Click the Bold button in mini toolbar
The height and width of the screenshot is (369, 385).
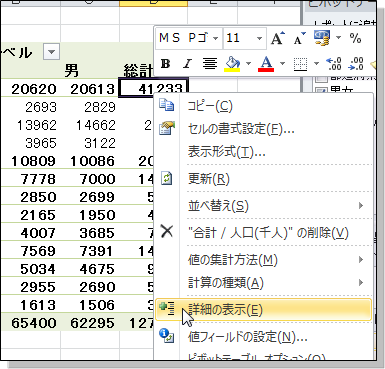[166, 63]
